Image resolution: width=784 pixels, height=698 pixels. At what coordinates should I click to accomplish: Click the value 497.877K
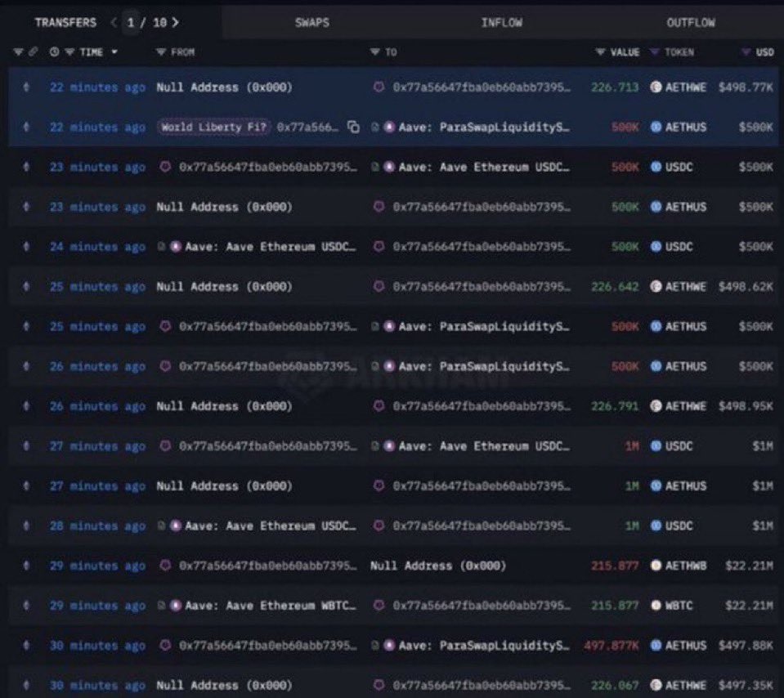pyautogui.click(x=611, y=646)
